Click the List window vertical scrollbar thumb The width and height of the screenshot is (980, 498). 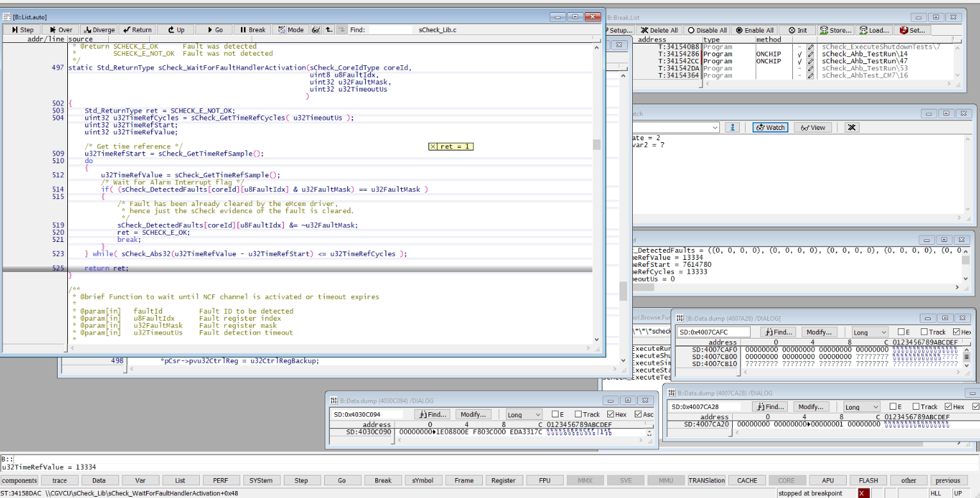[x=596, y=145]
